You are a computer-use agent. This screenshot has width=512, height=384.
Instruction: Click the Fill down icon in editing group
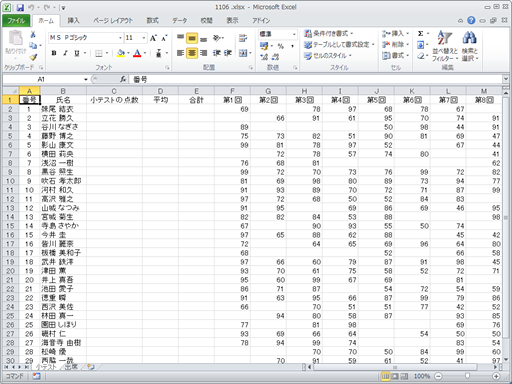tap(421, 45)
